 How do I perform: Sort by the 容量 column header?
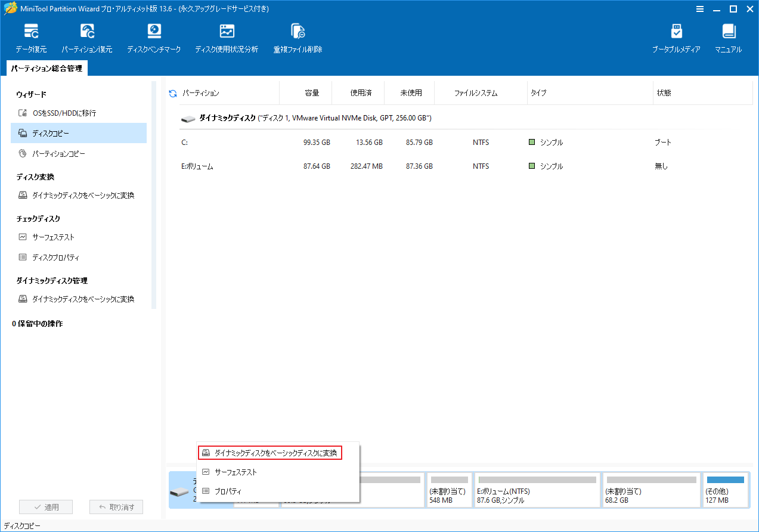point(306,94)
